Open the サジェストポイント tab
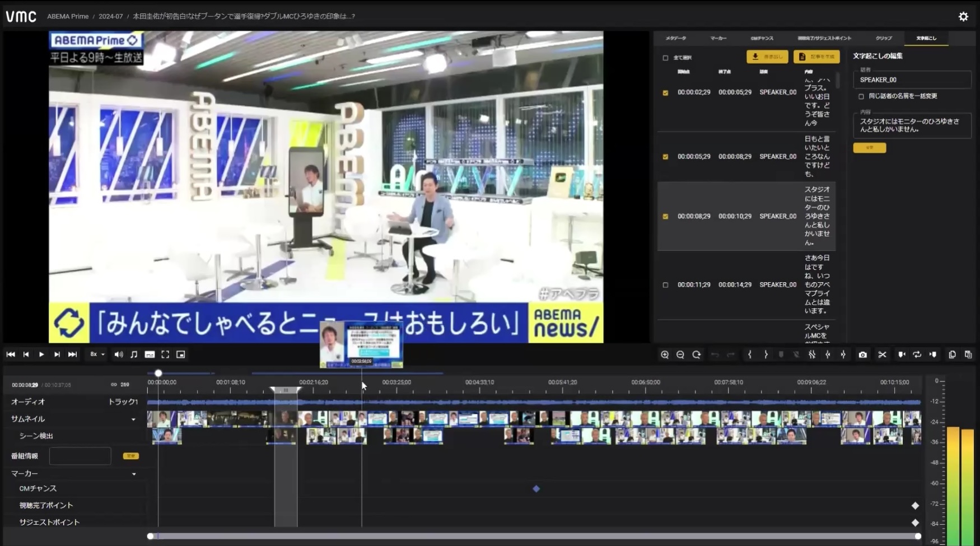Viewport: 980px width, 546px height. click(x=824, y=38)
